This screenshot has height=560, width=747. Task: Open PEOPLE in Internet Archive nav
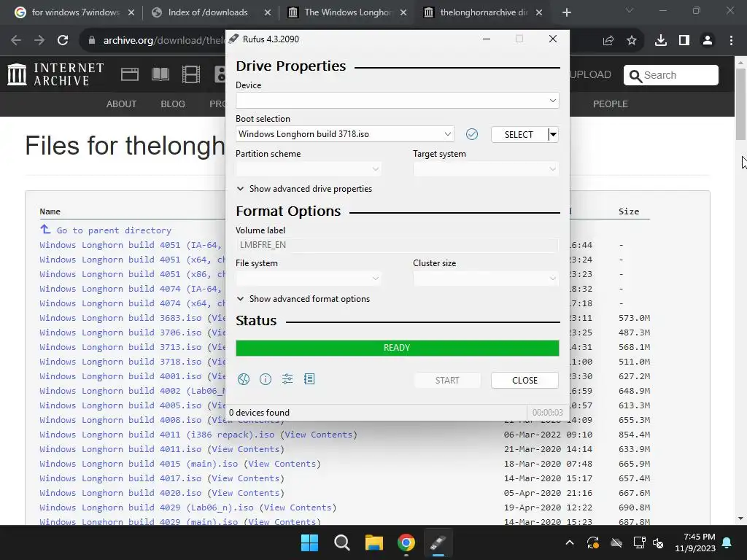[x=611, y=104]
